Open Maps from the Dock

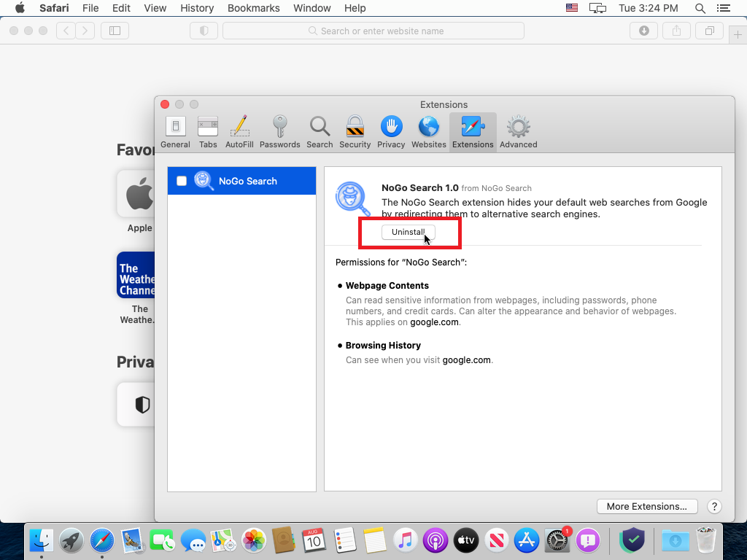[x=223, y=540]
